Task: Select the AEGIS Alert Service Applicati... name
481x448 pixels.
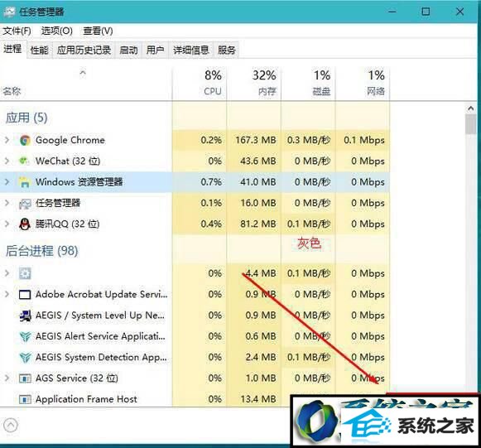Action: pos(101,336)
